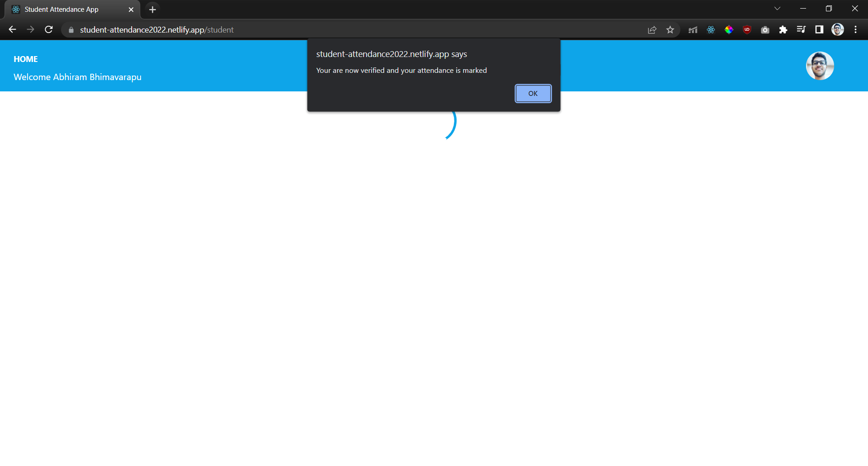This screenshot has height=466, width=868.
Task: Open the browser three-dot menu
Action: 855,29
